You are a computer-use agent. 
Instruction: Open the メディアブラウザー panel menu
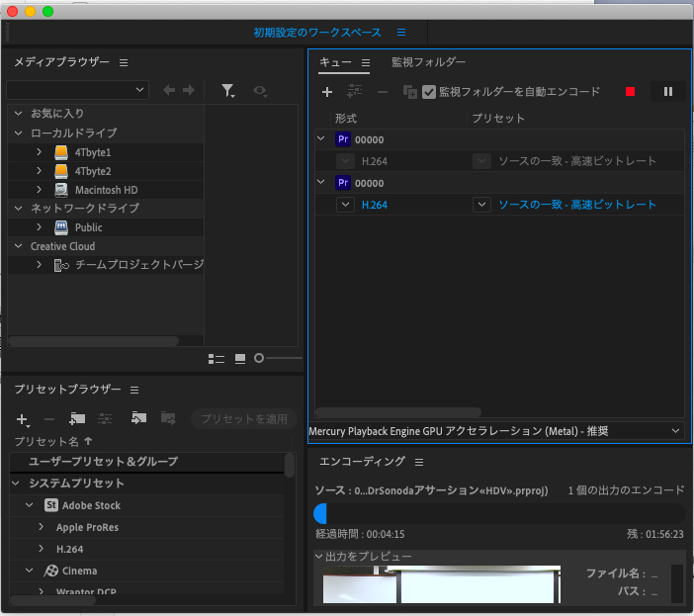124,63
